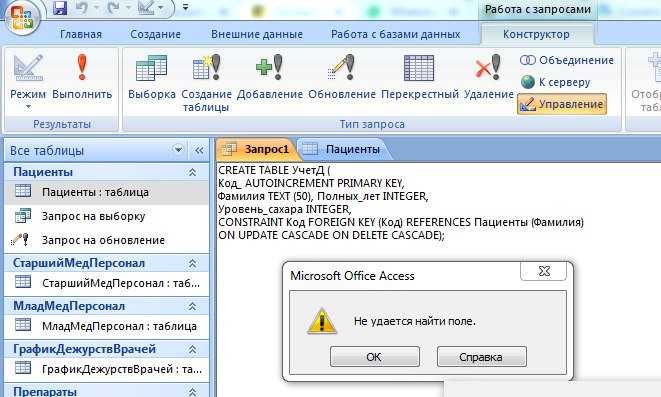This screenshot has width=661, height=397.
Task: Open the Внешние данные ribbon tab
Action: click(x=257, y=34)
